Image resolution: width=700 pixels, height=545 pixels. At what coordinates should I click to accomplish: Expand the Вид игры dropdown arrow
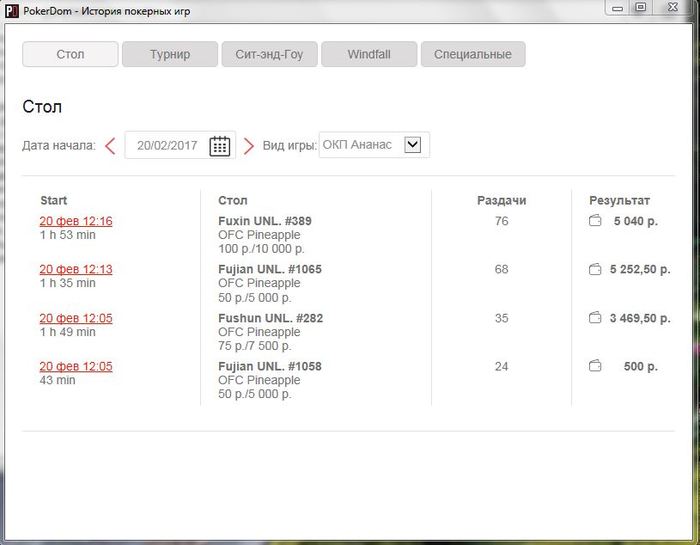point(412,145)
